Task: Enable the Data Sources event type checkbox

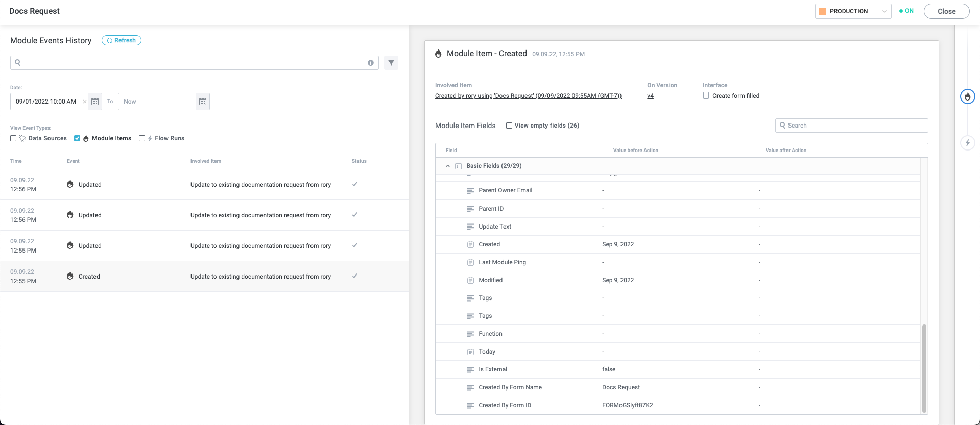Action: pos(13,138)
